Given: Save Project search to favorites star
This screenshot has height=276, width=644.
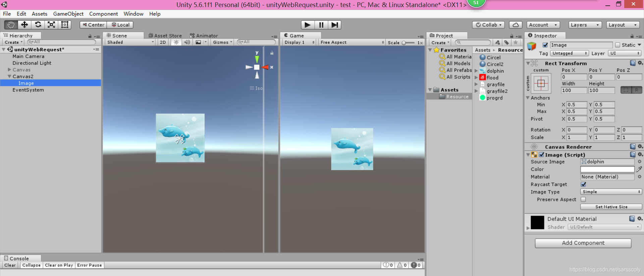Looking at the screenshot, I should tap(516, 42).
